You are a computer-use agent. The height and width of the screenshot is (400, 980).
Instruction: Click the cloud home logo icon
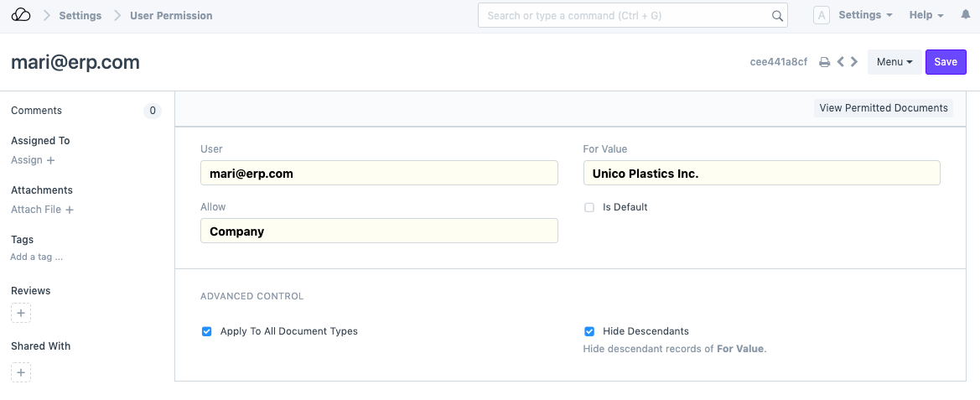21,15
